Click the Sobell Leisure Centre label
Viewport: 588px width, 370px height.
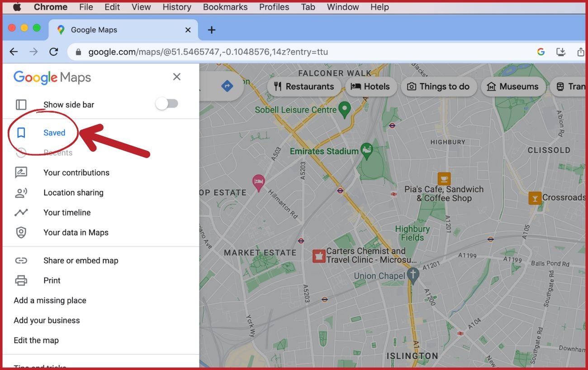[296, 110]
